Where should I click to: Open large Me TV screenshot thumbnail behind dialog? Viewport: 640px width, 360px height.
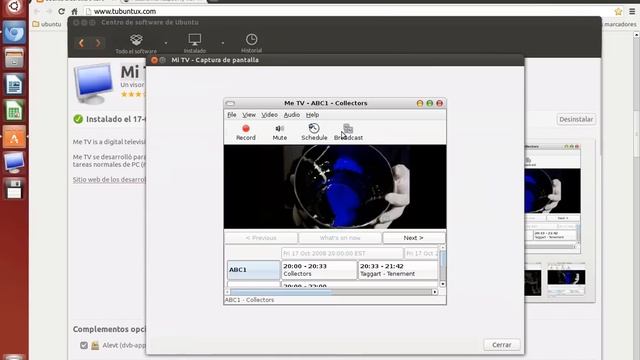click(552, 198)
